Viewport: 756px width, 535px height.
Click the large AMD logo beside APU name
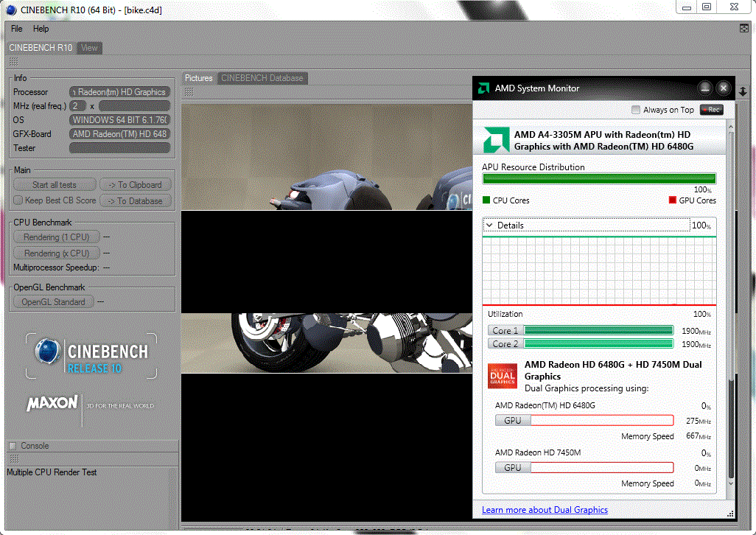[496, 140]
